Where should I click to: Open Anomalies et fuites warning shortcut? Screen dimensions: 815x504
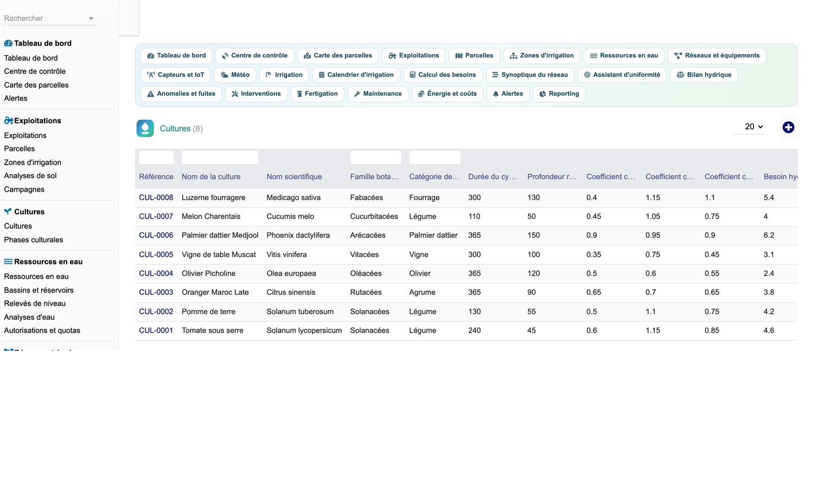pyautogui.click(x=180, y=94)
